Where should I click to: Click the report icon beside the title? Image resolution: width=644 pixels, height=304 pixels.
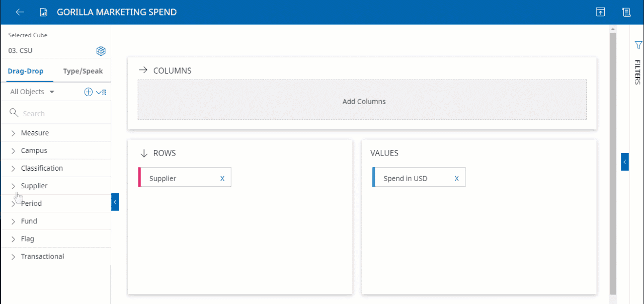(x=44, y=12)
